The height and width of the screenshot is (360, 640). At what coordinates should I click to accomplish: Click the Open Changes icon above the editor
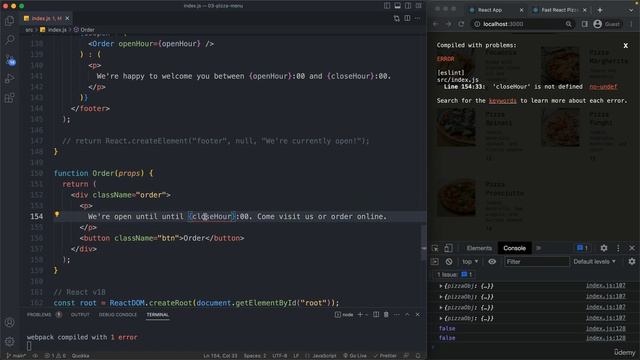(x=396, y=18)
